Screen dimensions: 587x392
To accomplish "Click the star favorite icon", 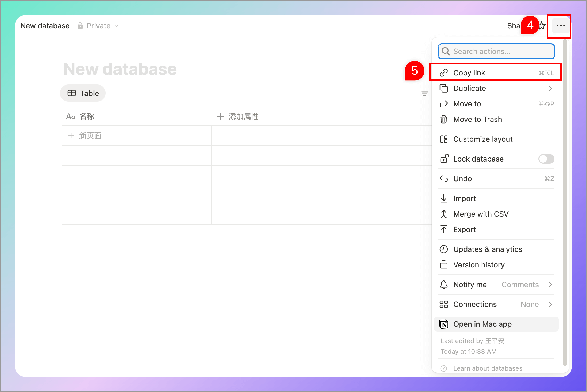I will pyautogui.click(x=542, y=26).
